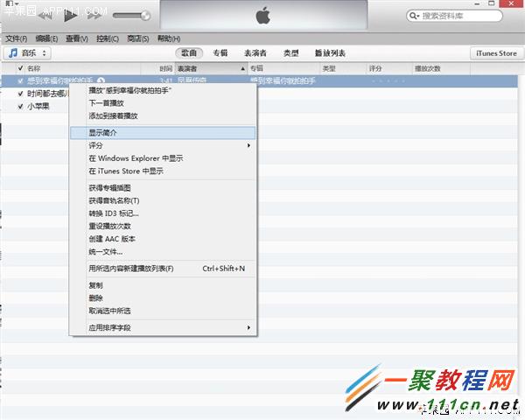Viewport: 525px width, 420px height.
Task: Choose 获得专辑插图 from the context menu
Action: click(163, 188)
